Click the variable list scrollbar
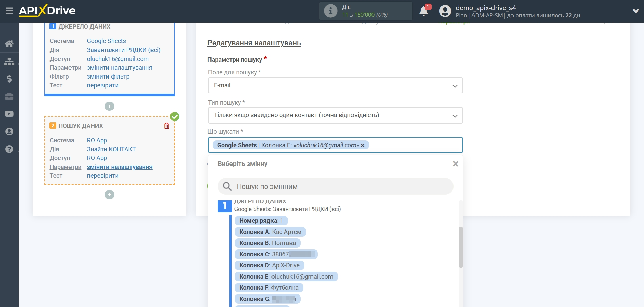This screenshot has height=307, width=644. click(460, 247)
